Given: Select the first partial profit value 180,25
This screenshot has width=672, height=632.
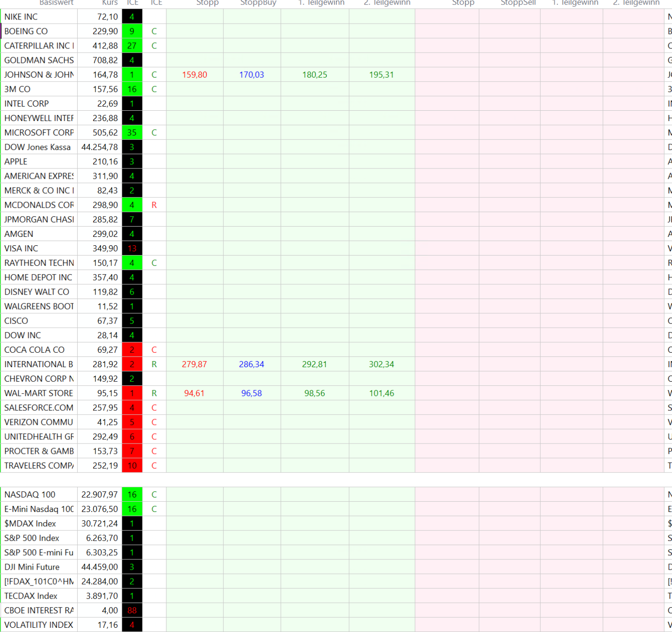Looking at the screenshot, I should tap(315, 74).
